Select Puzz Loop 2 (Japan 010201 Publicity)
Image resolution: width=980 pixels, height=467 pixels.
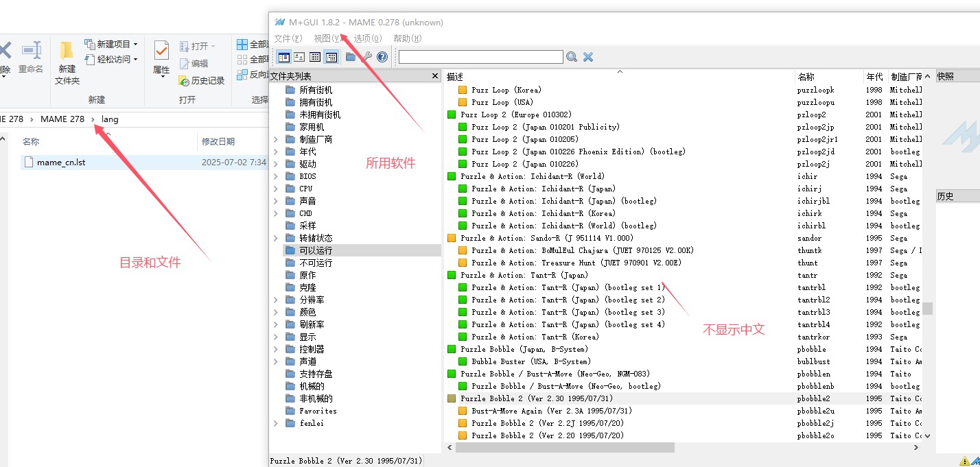point(546,127)
